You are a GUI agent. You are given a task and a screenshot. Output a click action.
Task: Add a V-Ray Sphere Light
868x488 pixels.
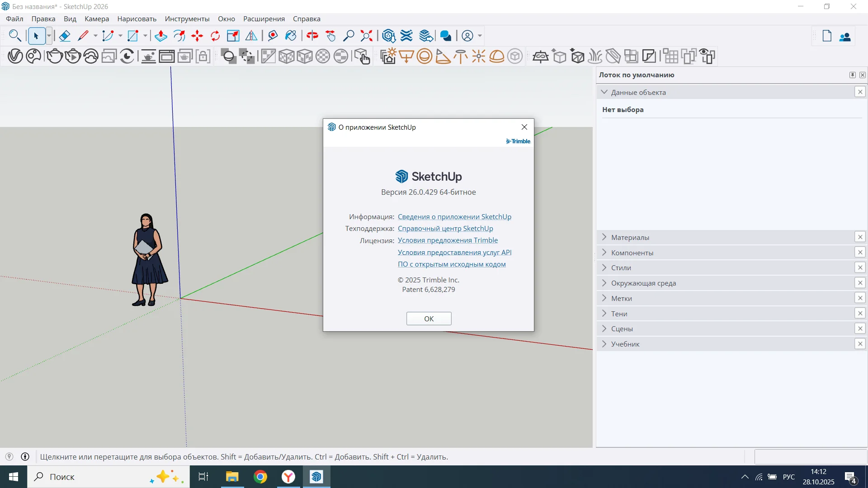pyautogui.click(x=425, y=56)
